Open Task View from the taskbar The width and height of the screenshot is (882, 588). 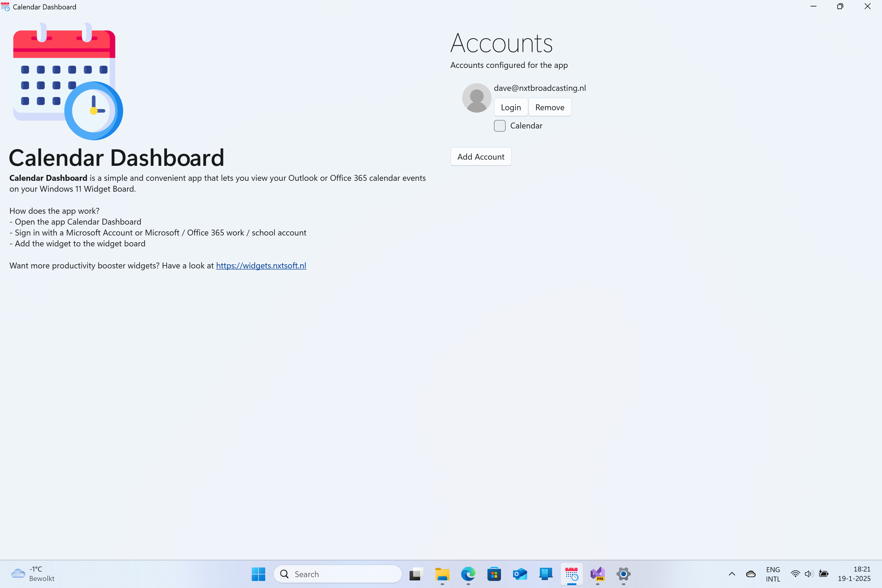tap(416, 574)
